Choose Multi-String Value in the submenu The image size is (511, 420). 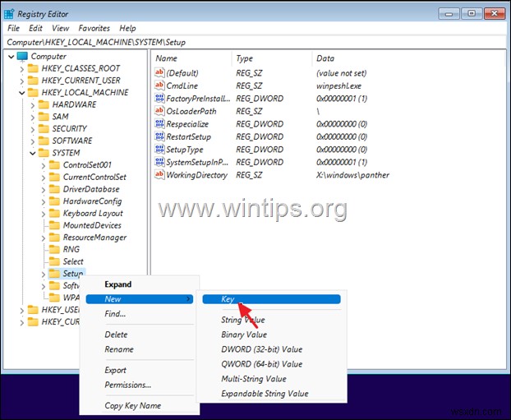click(254, 379)
